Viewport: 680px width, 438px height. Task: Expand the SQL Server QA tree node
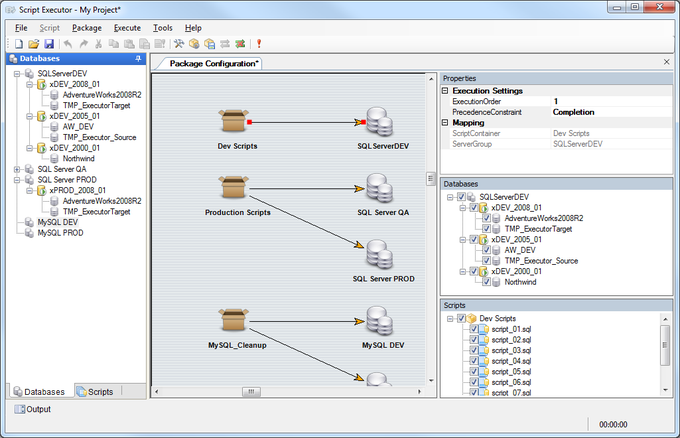[17, 169]
